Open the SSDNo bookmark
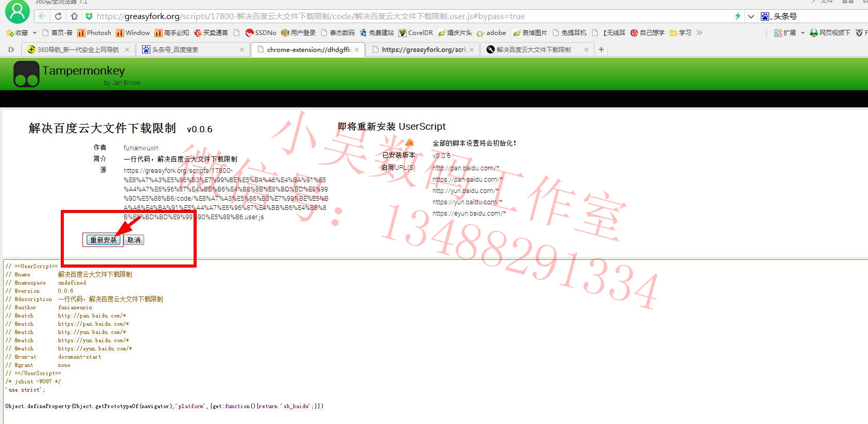868x424 pixels. point(261,33)
